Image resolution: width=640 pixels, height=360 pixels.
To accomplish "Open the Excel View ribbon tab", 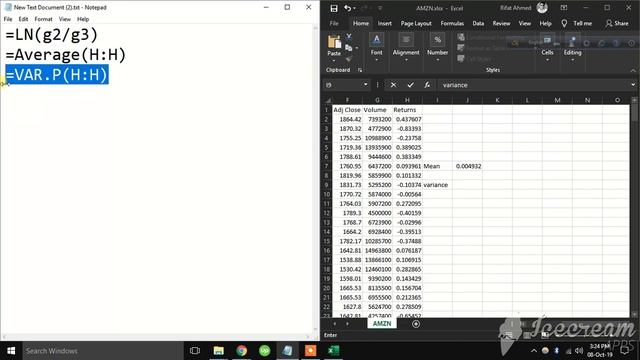I will coord(525,23).
